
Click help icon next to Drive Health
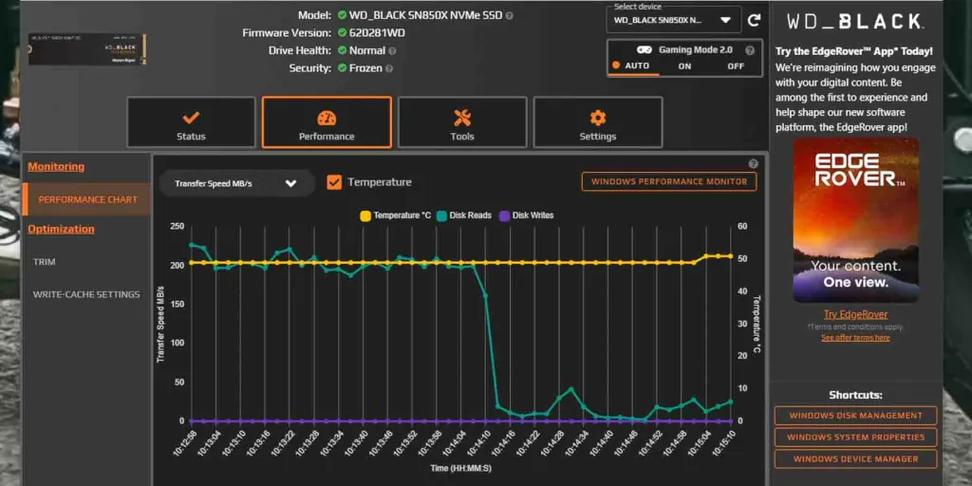coord(392,51)
